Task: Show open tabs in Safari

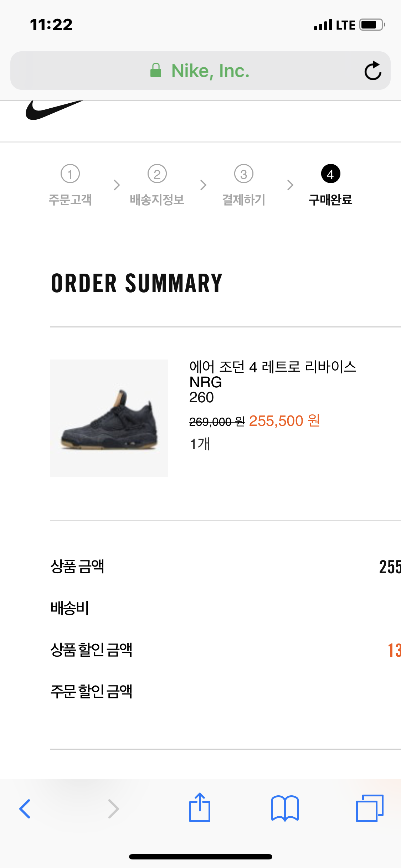Action: [x=370, y=808]
